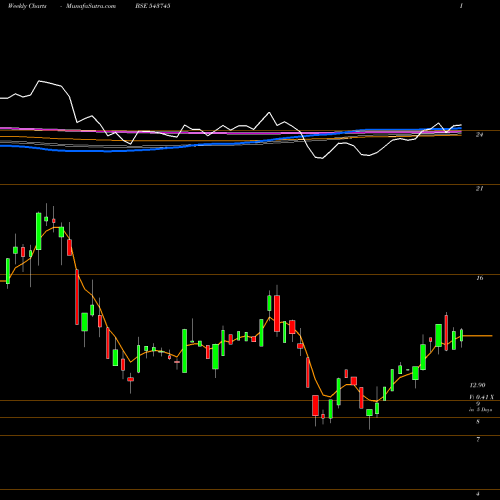Click the 'MunafaSutra.com' label
Screen dimensions: 500x500
(x=91, y=6)
